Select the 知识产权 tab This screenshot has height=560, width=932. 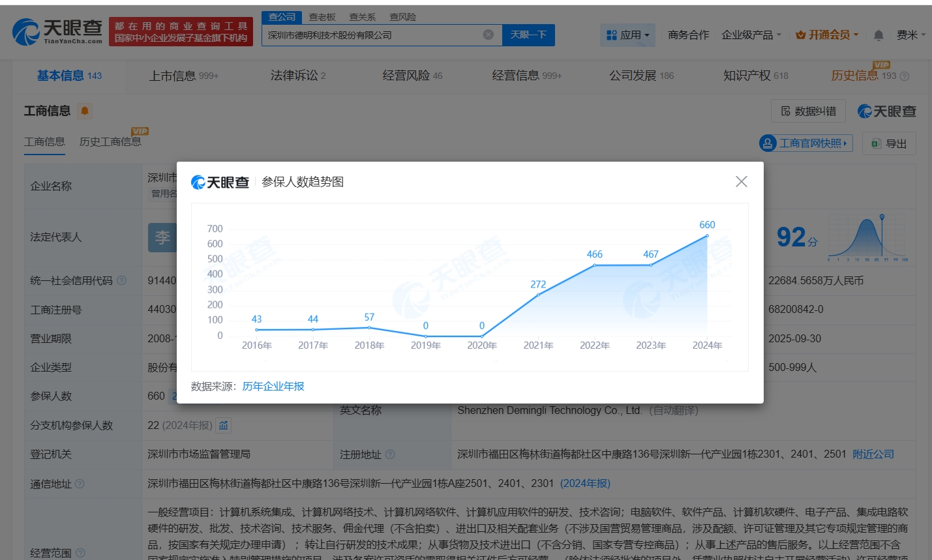tap(756, 76)
